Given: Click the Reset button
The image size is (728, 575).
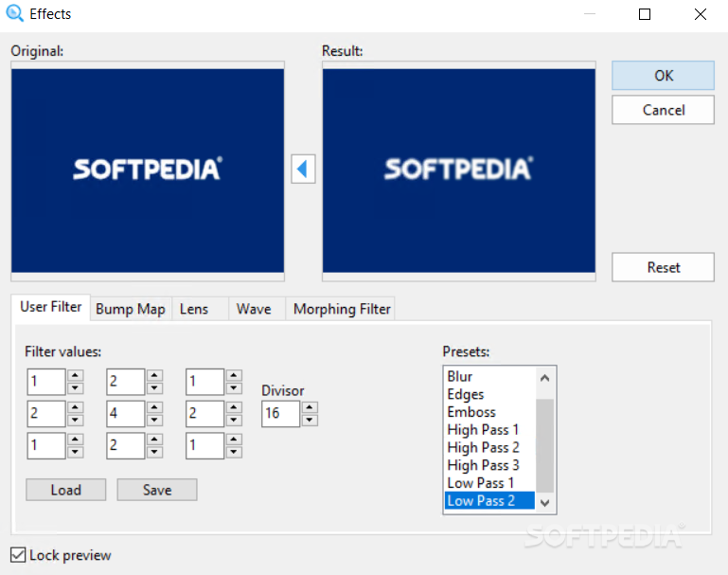Looking at the screenshot, I should tap(663, 267).
